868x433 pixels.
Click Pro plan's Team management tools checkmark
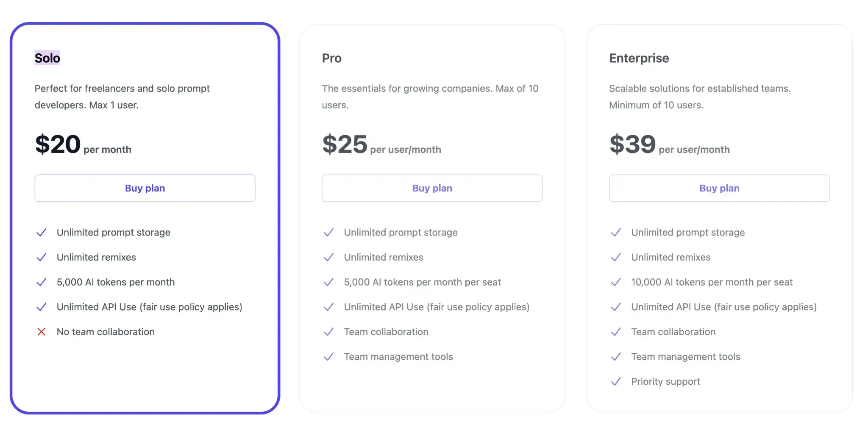pos(328,357)
